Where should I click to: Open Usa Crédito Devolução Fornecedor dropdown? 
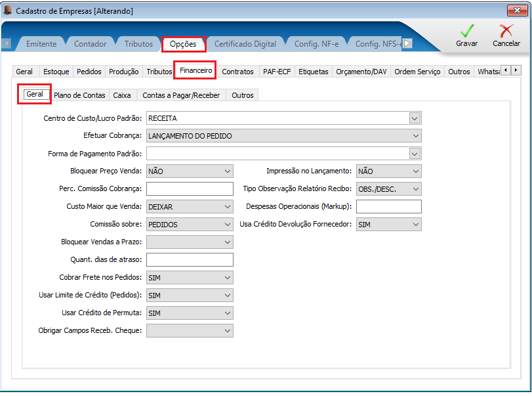point(389,225)
